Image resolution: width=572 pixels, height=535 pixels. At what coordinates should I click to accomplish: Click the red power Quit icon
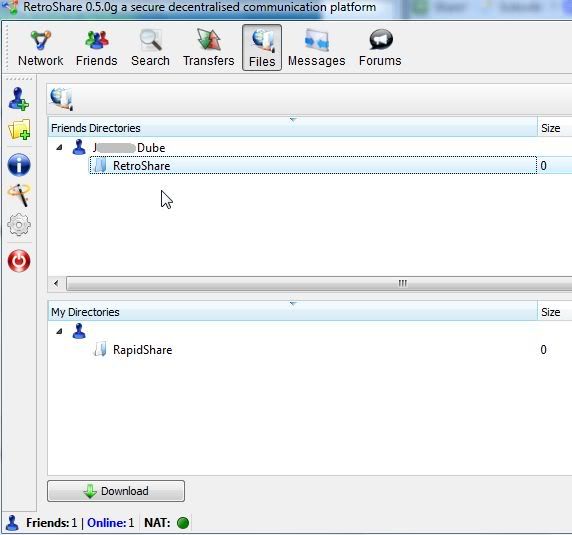click(19, 261)
